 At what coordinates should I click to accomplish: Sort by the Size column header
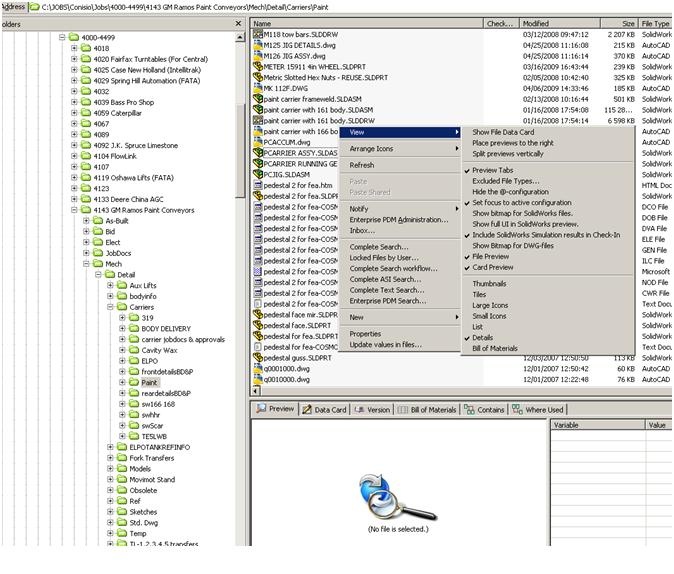click(619, 23)
